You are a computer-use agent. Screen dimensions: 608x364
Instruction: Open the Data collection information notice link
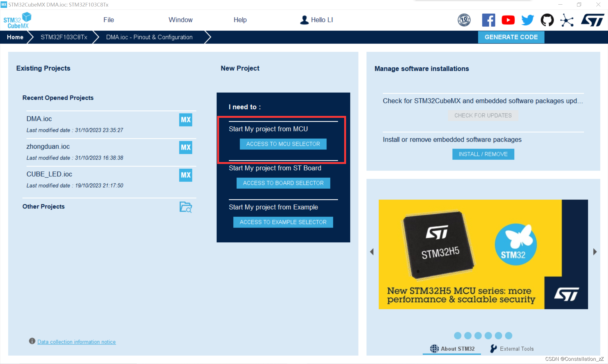77,342
